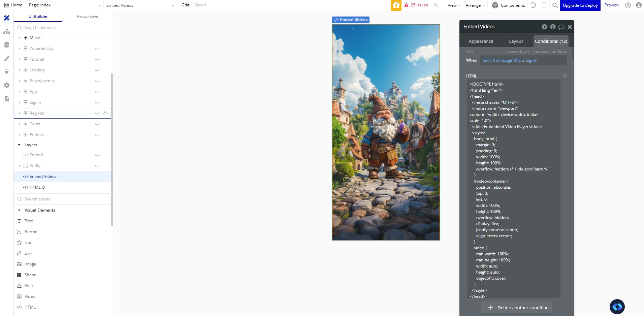Expand the SignIn element in the tree

19,102
